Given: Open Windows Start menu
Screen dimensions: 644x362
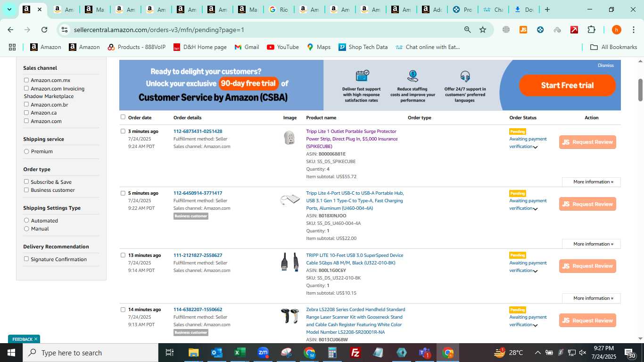Looking at the screenshot, I should pos(11,353).
